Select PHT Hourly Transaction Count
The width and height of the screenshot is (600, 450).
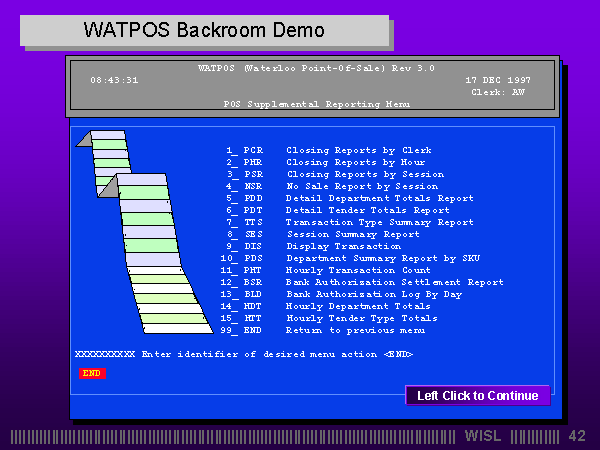[330, 270]
